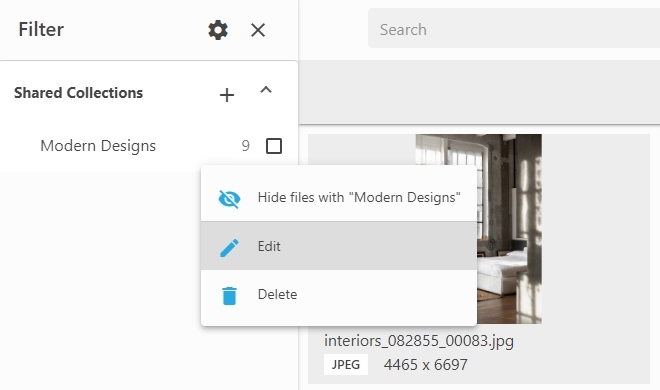Click the Modern Designs count 9
Image resolution: width=660 pixels, height=390 pixels.
[245, 146]
